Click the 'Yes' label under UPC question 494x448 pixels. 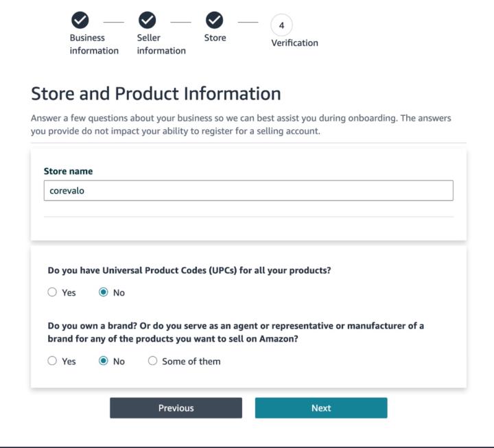(69, 293)
